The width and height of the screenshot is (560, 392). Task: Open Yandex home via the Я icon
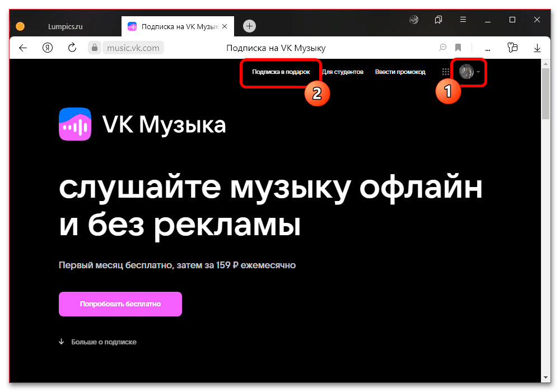click(48, 48)
